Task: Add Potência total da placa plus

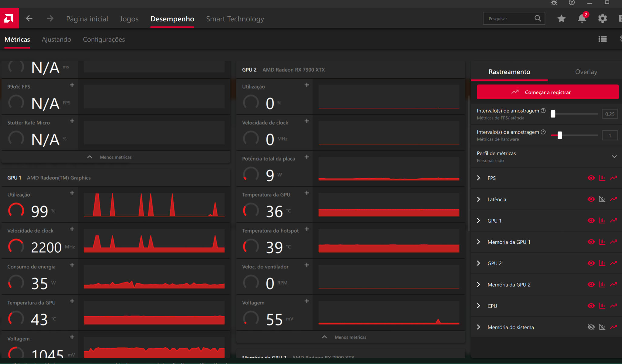Action: pos(307,157)
